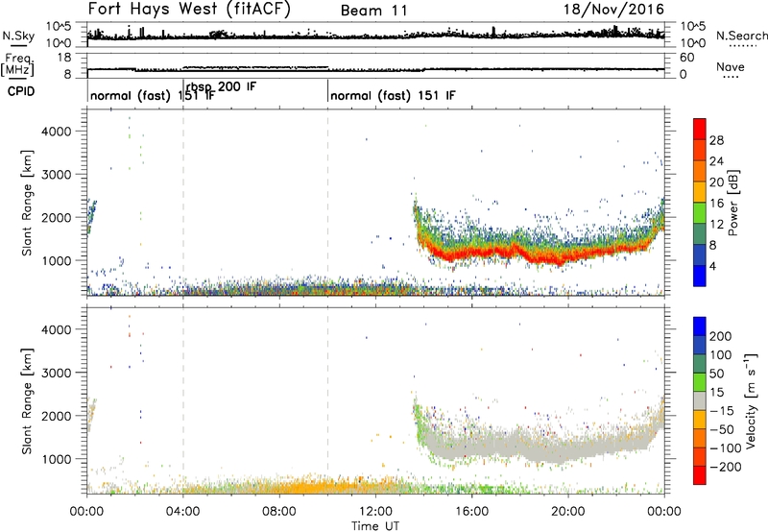Click the date "18/Nov/2016"
Image resolution: width=768 pixels, height=532 pixels.
(x=613, y=10)
